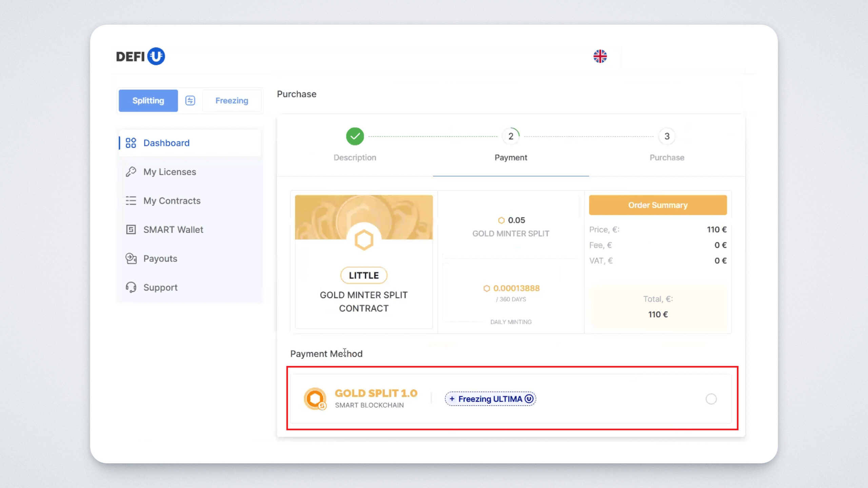
Task: Switch to the Splitting tab
Action: pyautogui.click(x=148, y=101)
